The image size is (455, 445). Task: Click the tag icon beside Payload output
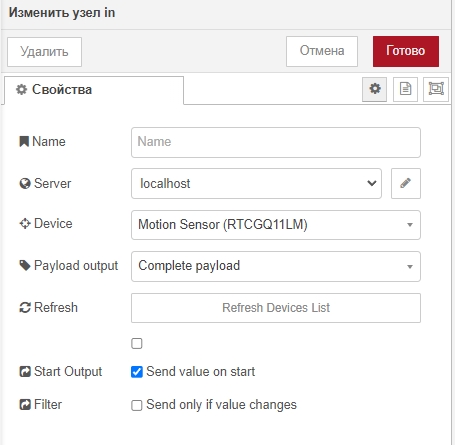[x=25, y=266]
